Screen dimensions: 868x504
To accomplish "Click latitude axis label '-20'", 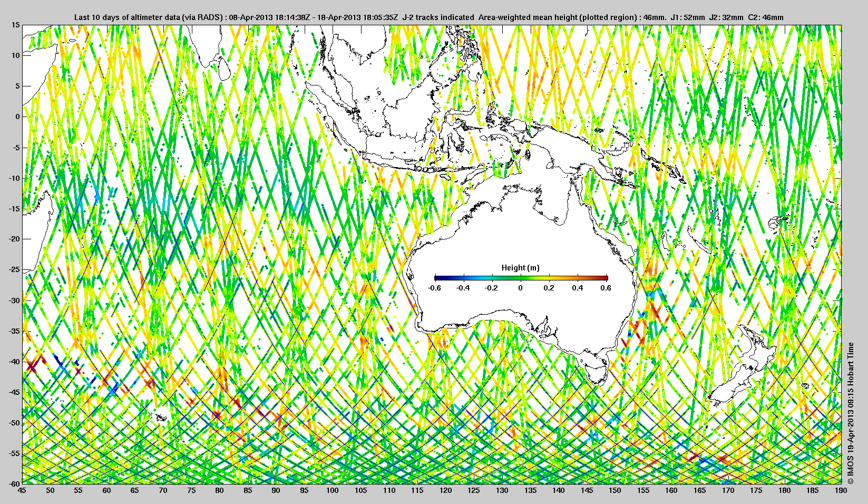I will pyautogui.click(x=14, y=239).
